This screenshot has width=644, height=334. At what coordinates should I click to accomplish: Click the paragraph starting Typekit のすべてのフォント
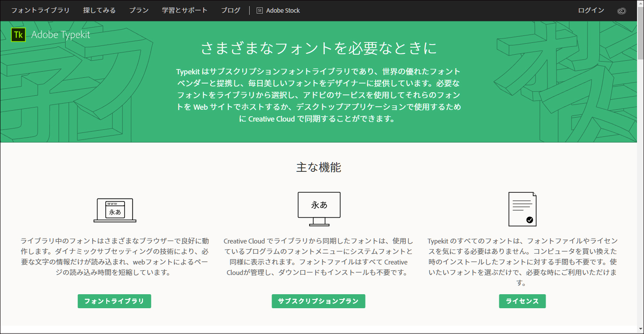(x=522, y=262)
